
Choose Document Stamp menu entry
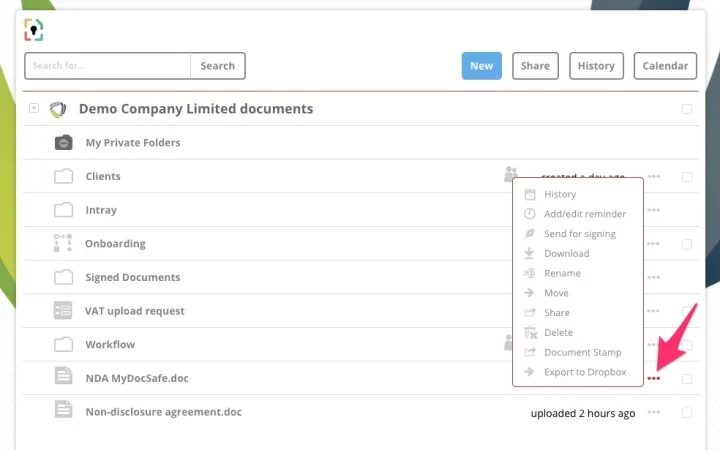(583, 352)
